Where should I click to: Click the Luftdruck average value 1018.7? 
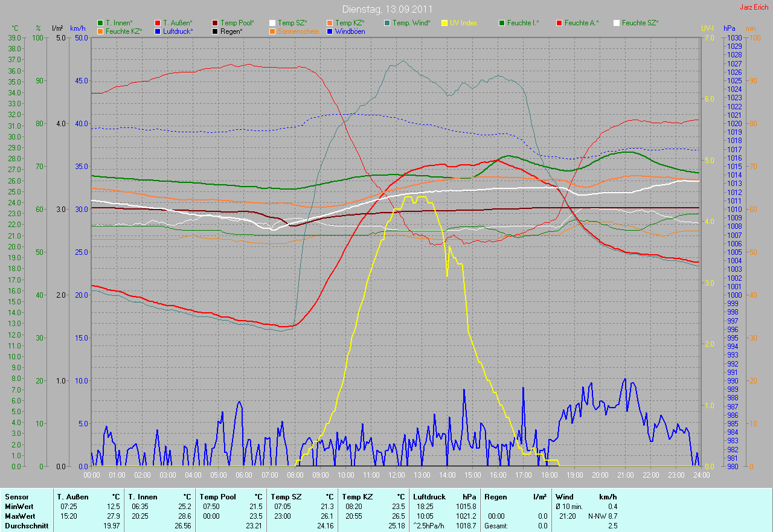[466, 526]
